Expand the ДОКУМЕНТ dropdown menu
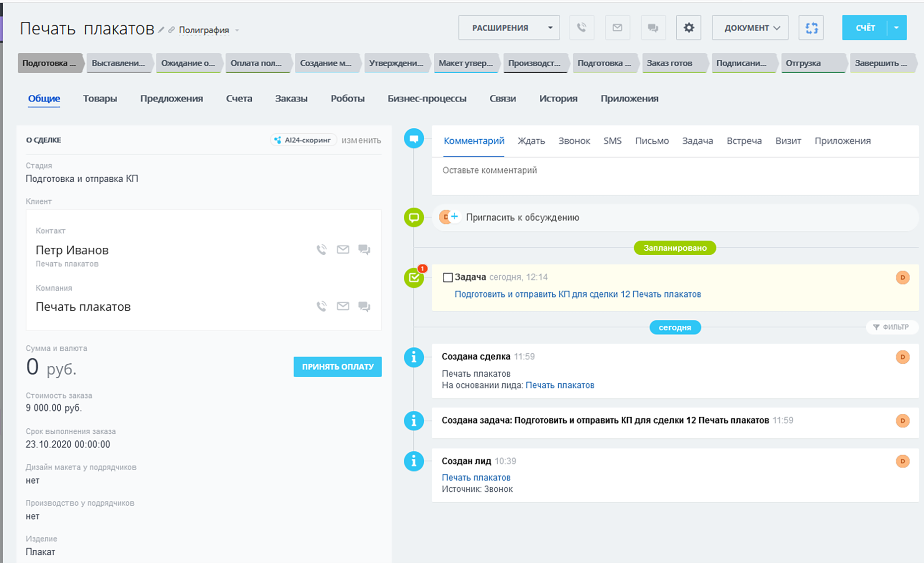The image size is (924, 563). (750, 28)
